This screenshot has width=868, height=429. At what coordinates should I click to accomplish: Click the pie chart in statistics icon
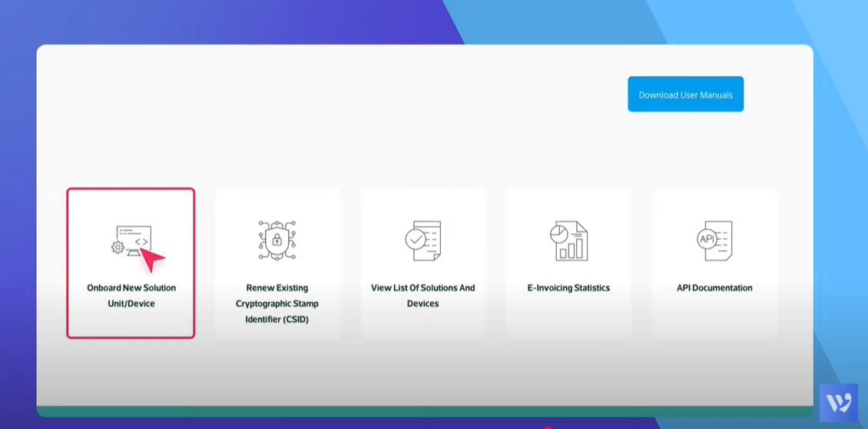tap(559, 232)
